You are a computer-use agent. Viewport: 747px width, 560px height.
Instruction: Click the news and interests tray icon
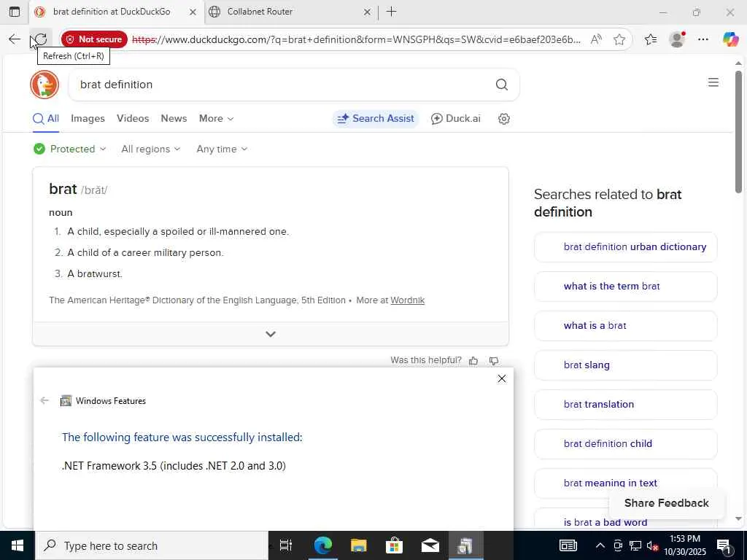click(568, 545)
